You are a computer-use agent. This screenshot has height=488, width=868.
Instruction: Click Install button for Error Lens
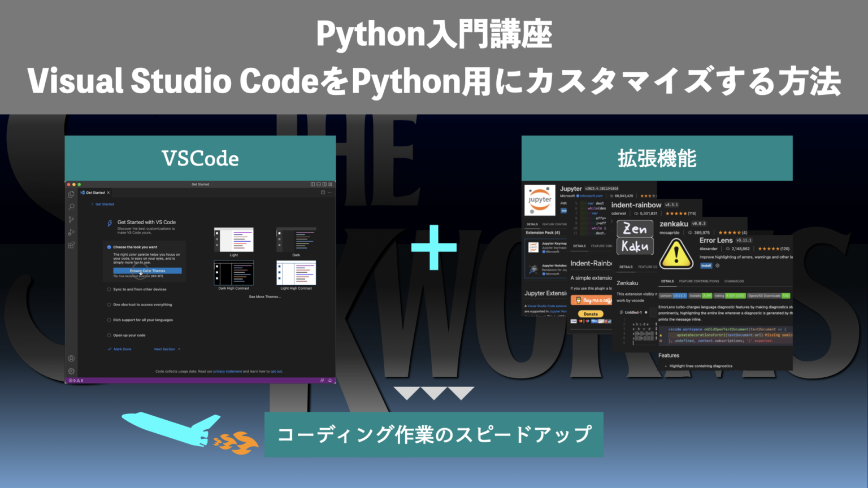click(706, 265)
